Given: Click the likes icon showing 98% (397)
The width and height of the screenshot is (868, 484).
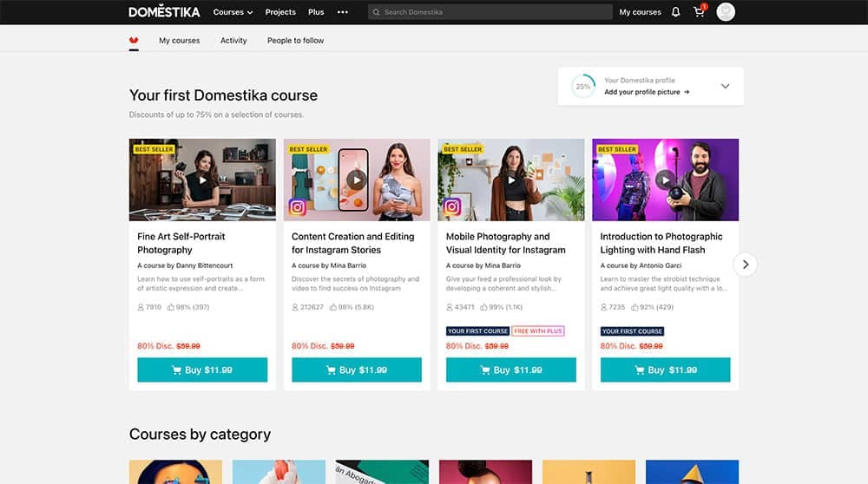Looking at the screenshot, I should (x=170, y=307).
